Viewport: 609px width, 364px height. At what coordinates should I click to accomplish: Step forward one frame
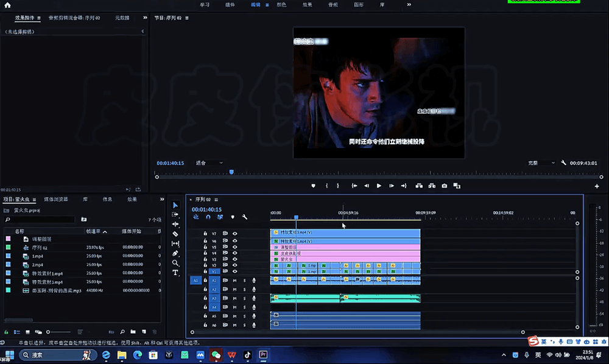pos(392,186)
